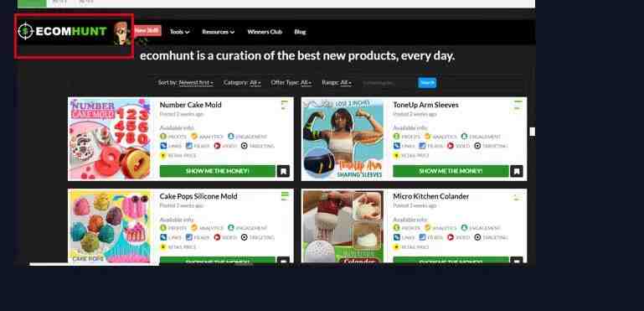
Task: View Analytics icon on Number Cake Mold
Action: tap(193, 136)
